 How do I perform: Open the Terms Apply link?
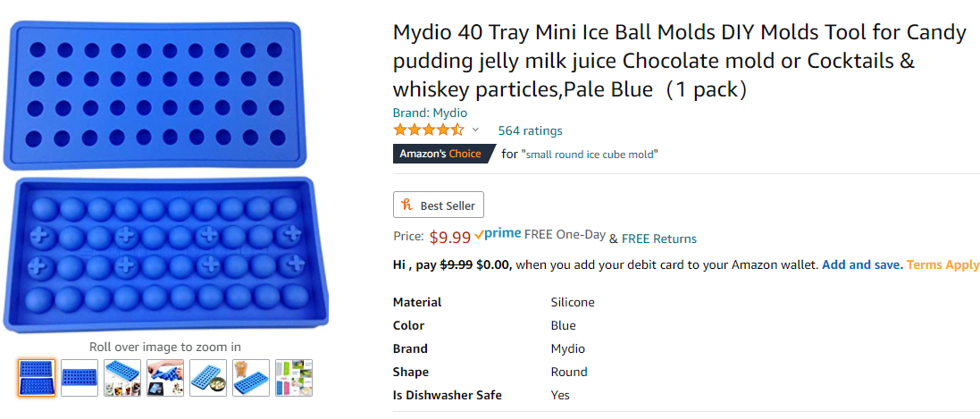pos(943,264)
